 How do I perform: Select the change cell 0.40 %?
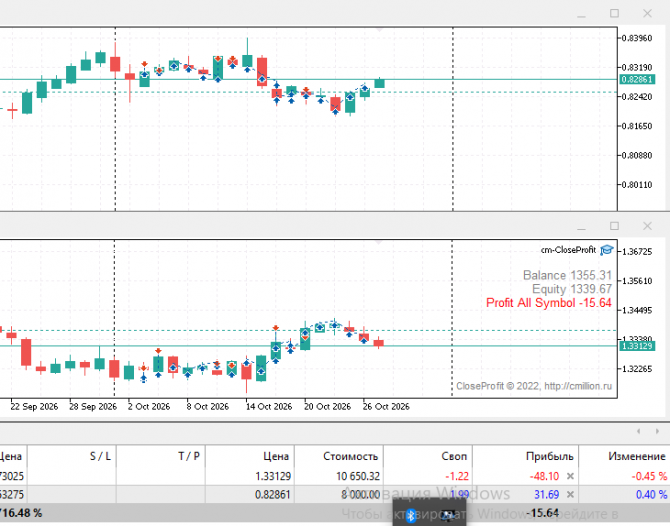pos(651,494)
